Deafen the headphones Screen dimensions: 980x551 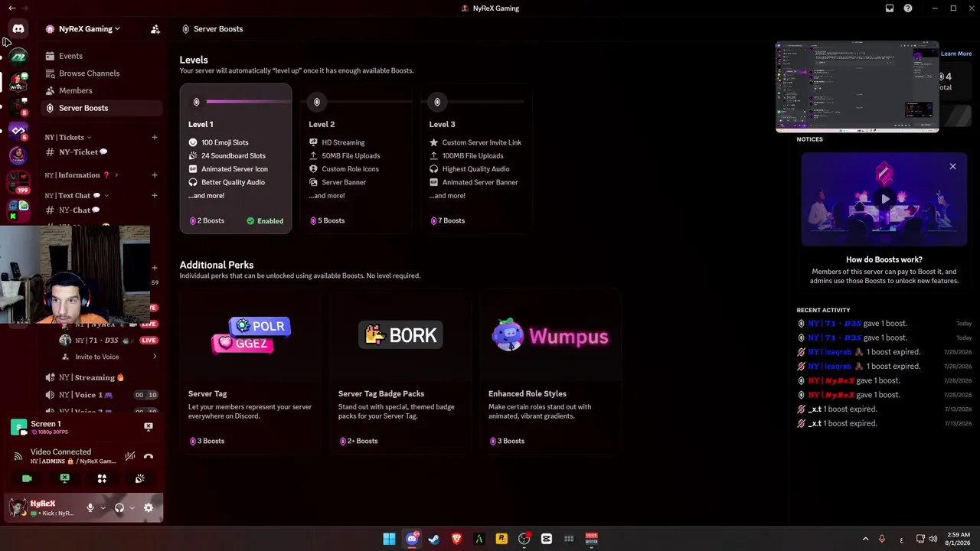[119, 507]
